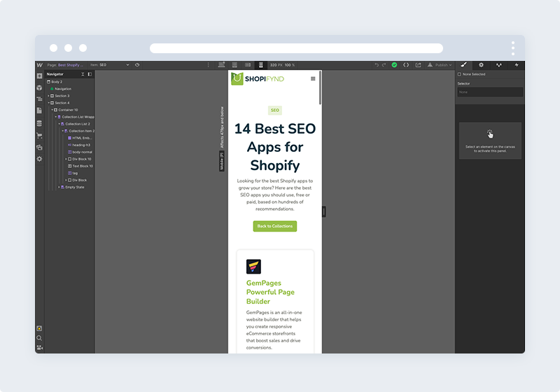Switch to the tablet breakpoint
560x392 pixels.
click(234, 64)
